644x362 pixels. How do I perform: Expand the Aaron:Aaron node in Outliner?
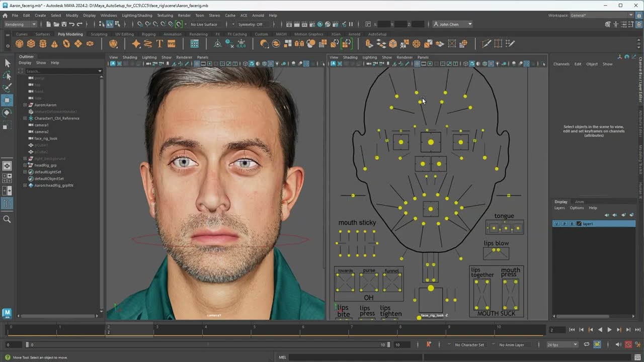point(25,105)
